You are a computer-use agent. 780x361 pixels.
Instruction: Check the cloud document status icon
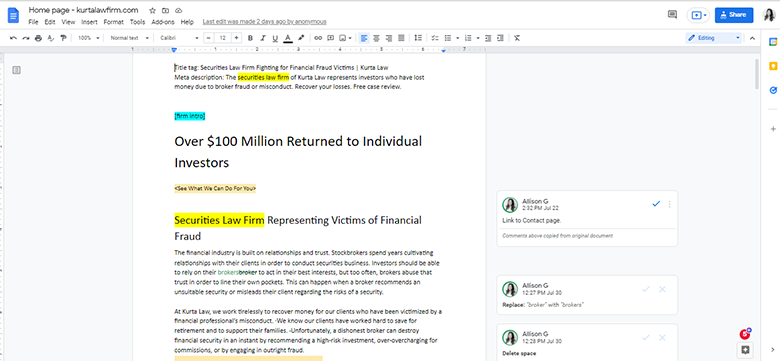(179, 10)
